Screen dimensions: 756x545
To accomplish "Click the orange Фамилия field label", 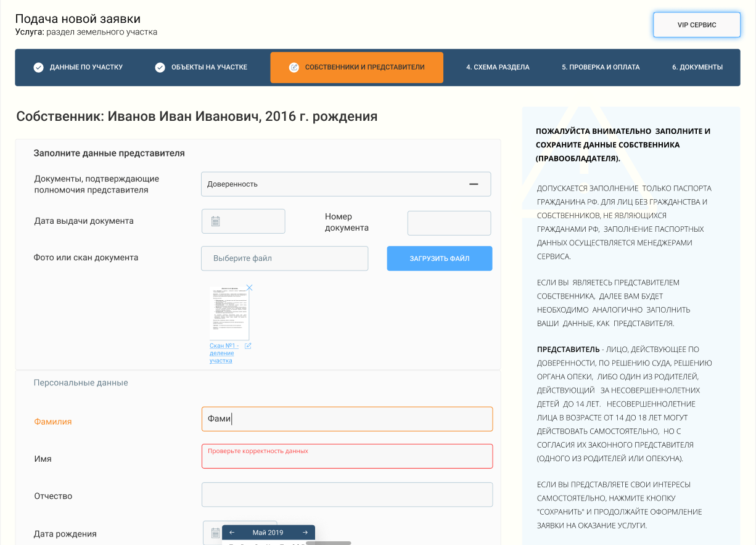I will click(52, 422).
